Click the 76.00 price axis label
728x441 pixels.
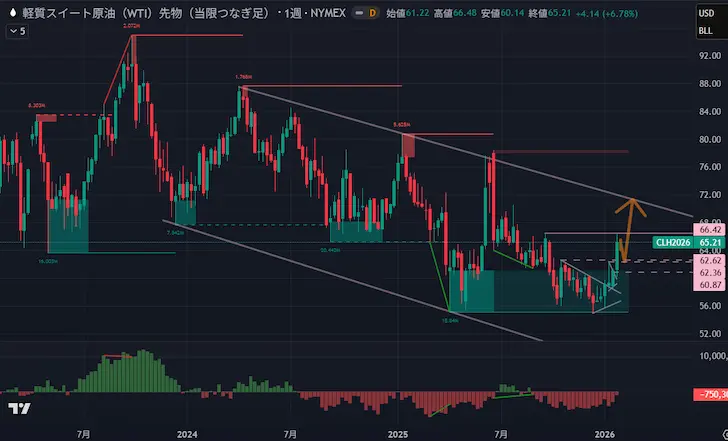point(710,167)
